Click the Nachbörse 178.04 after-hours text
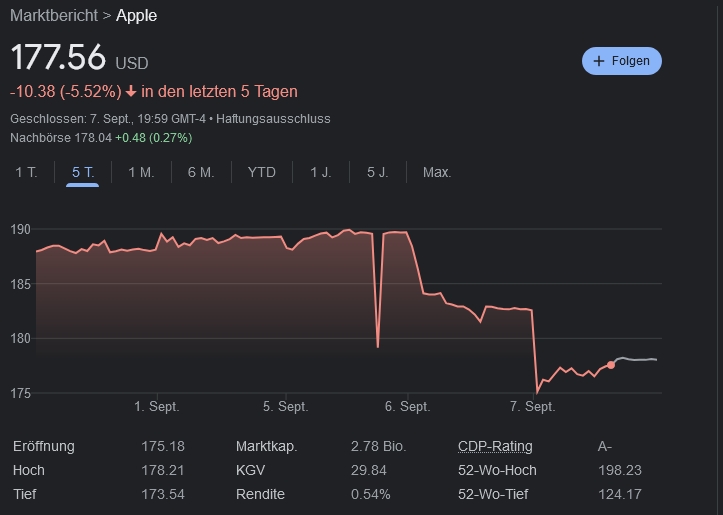723x515 pixels. pos(61,138)
